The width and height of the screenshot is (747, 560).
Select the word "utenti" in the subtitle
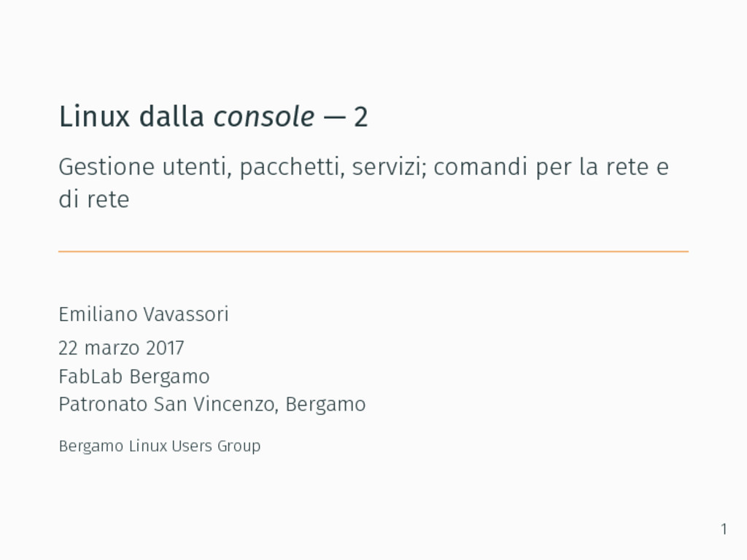197,167
